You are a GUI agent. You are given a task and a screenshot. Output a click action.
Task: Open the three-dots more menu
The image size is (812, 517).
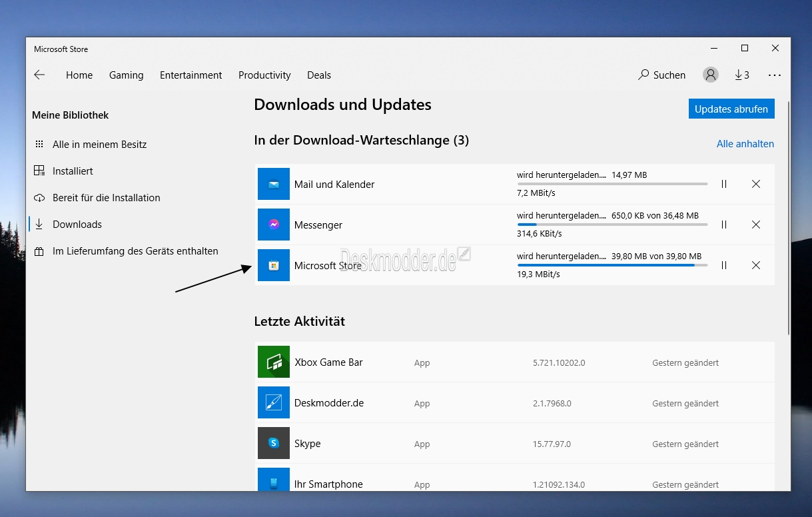774,75
